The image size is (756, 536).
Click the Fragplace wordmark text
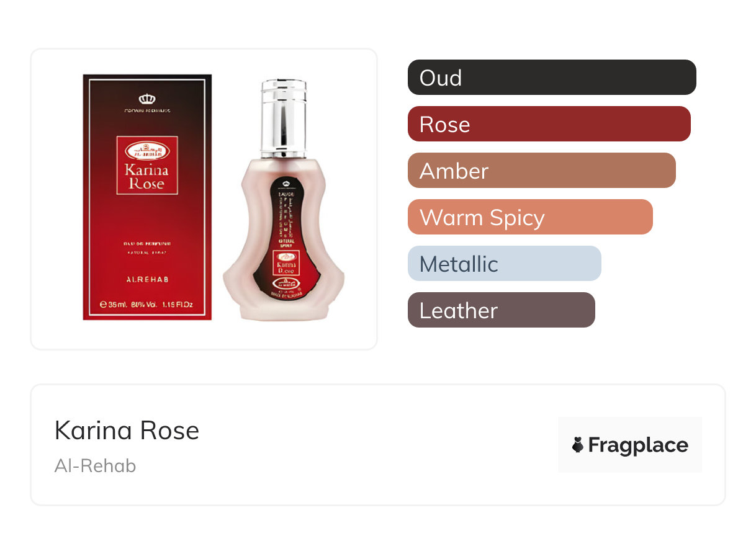(x=638, y=445)
